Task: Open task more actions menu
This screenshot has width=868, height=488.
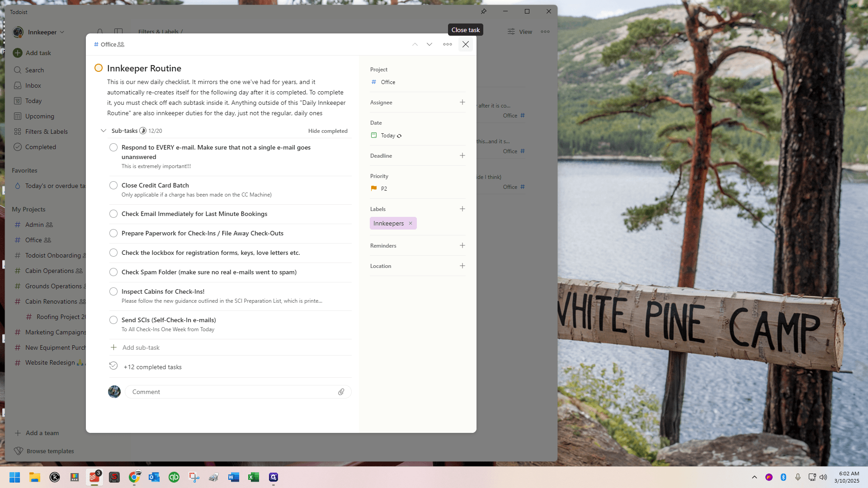Action: coord(448,44)
